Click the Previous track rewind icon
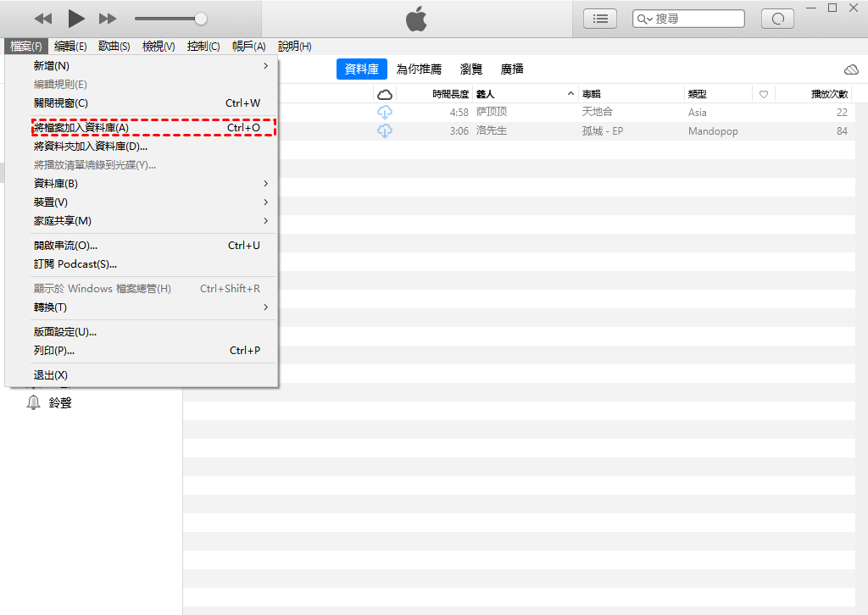This screenshot has width=868, height=615. pos(43,19)
